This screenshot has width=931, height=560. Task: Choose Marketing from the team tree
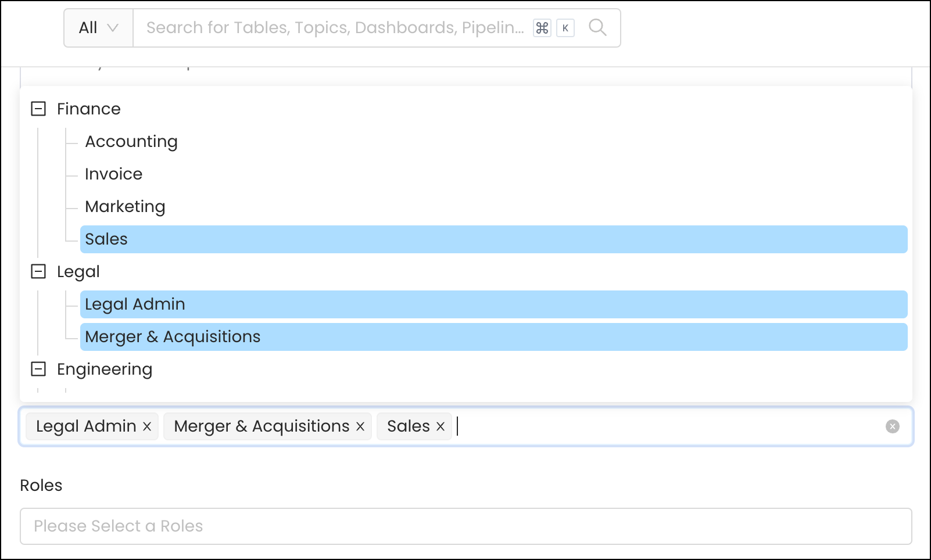(x=125, y=207)
